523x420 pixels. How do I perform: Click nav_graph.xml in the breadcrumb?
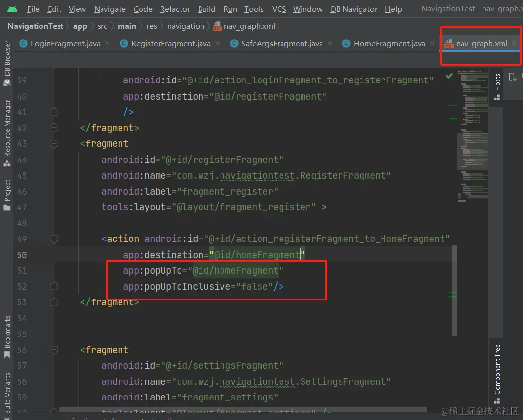(244, 26)
